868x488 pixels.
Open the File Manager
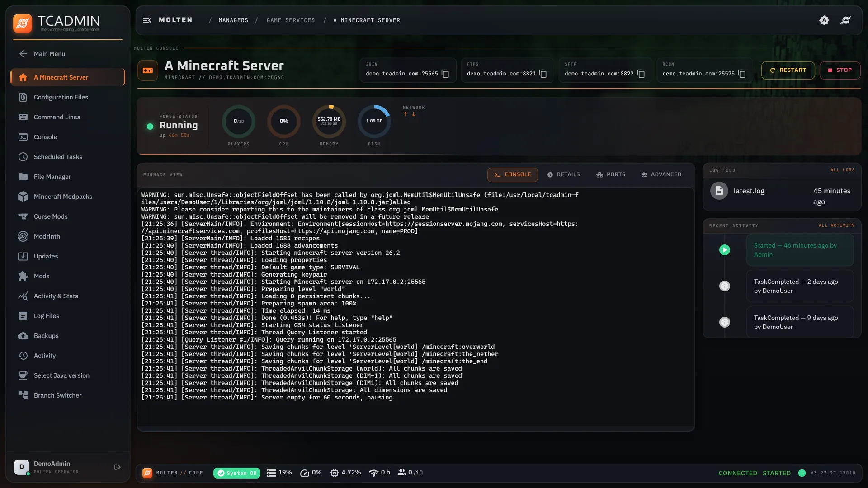[67, 177]
